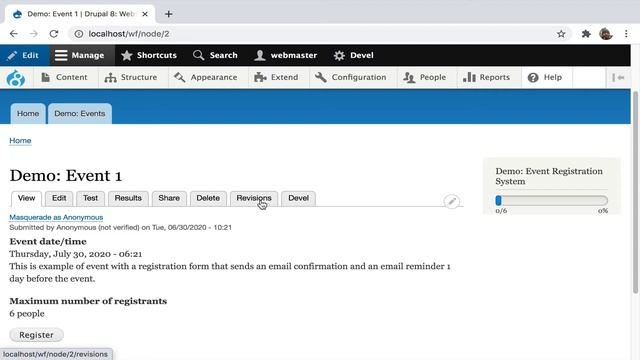Select the Devel node tab
The image size is (640, 360).
(x=298, y=198)
